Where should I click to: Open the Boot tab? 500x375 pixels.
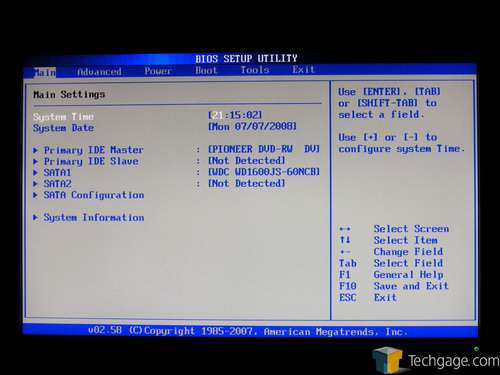pos(206,70)
